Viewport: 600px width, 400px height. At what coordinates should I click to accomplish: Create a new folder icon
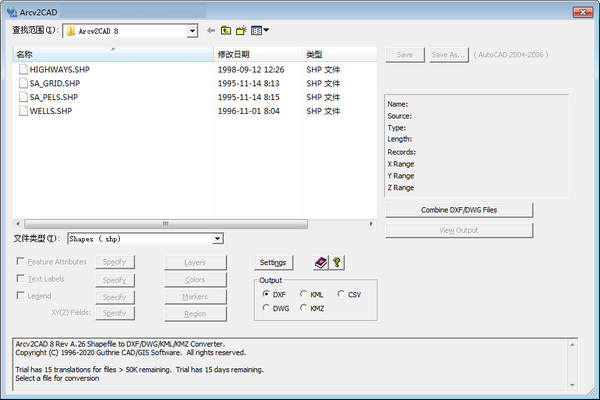pyautogui.click(x=241, y=31)
